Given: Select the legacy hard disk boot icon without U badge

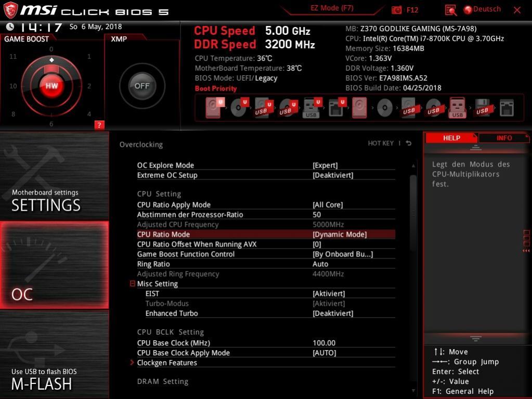Looking at the screenshot, I should [x=359, y=108].
